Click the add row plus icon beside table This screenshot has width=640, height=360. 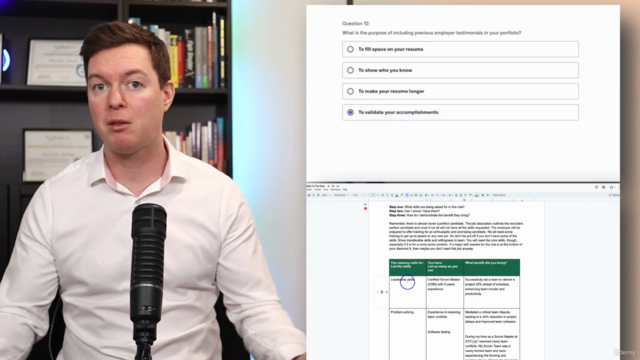387,292
